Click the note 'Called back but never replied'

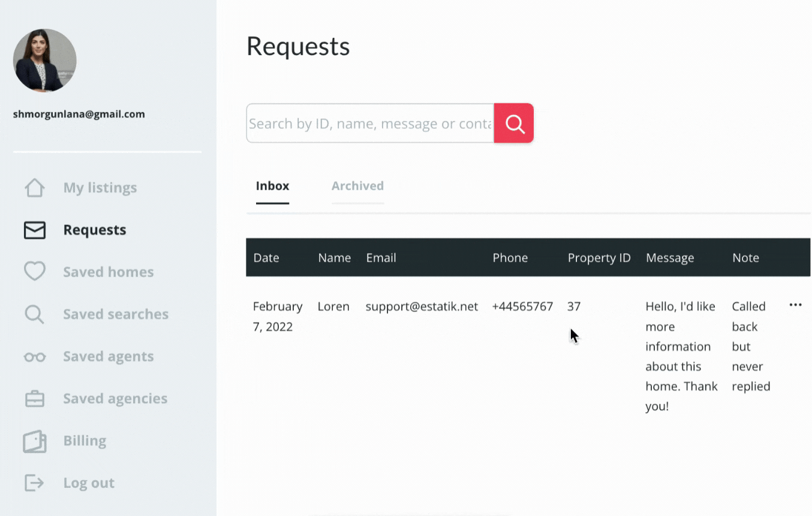tap(751, 346)
